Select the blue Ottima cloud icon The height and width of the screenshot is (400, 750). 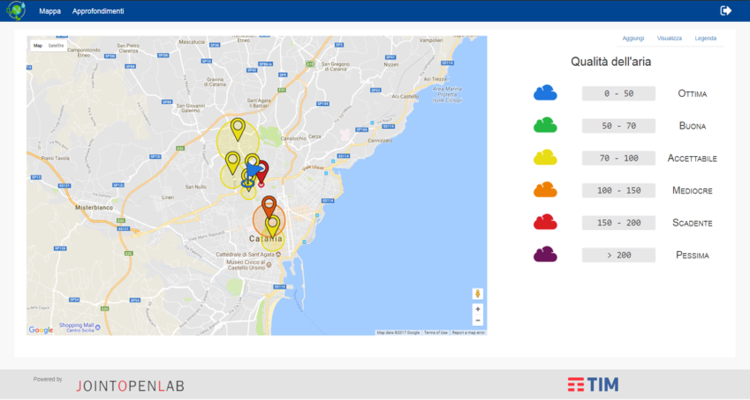[545, 93]
